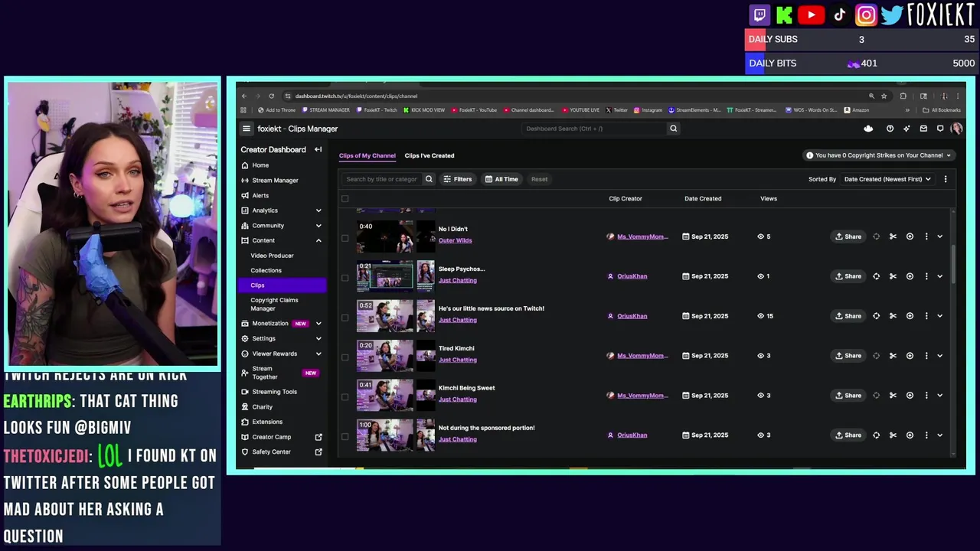Open the inbox envelope icon in dashboard header
This screenshot has height=551, width=980.
tap(923, 129)
